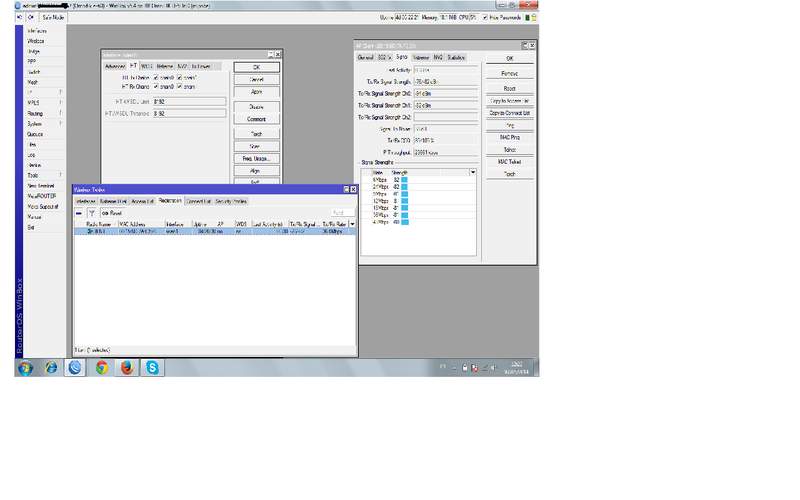Screen dimensions: 800x500
Task: Click the Uptime column header
Action: coord(204,224)
